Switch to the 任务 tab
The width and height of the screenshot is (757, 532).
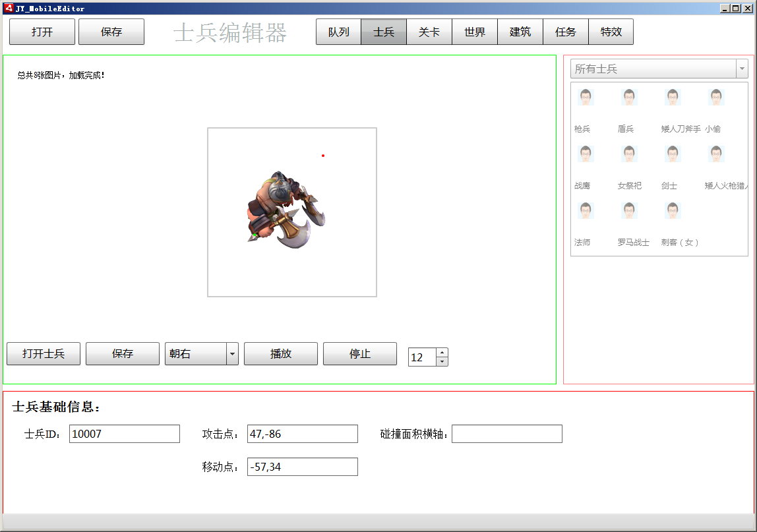pyautogui.click(x=565, y=32)
